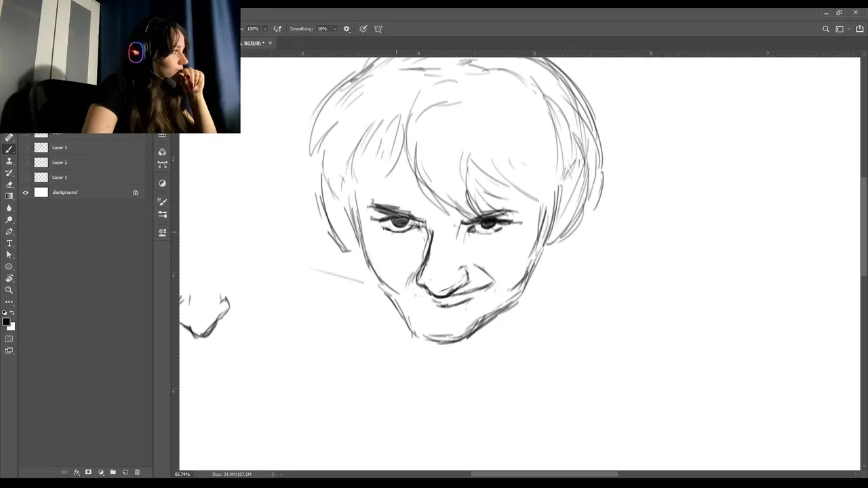
Task: Change the screen mode
Action: click(9, 350)
